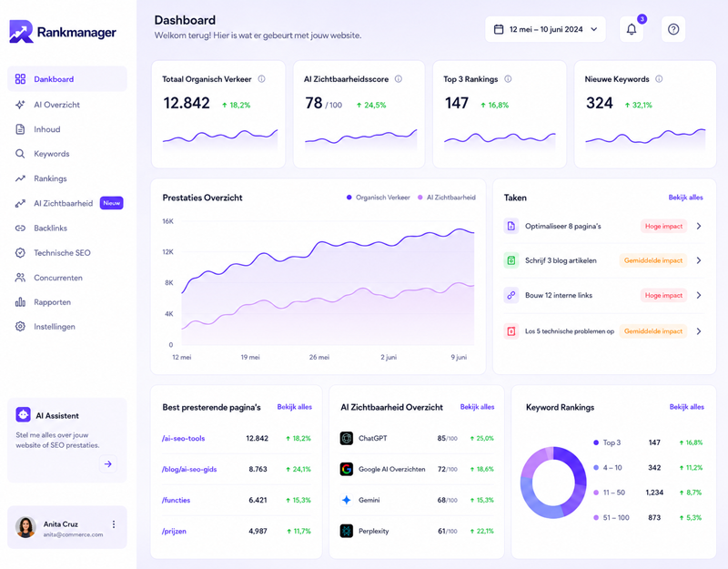728x569 pixels.
Task: Click the Keyword Rankings donut chart
Action: click(x=553, y=483)
